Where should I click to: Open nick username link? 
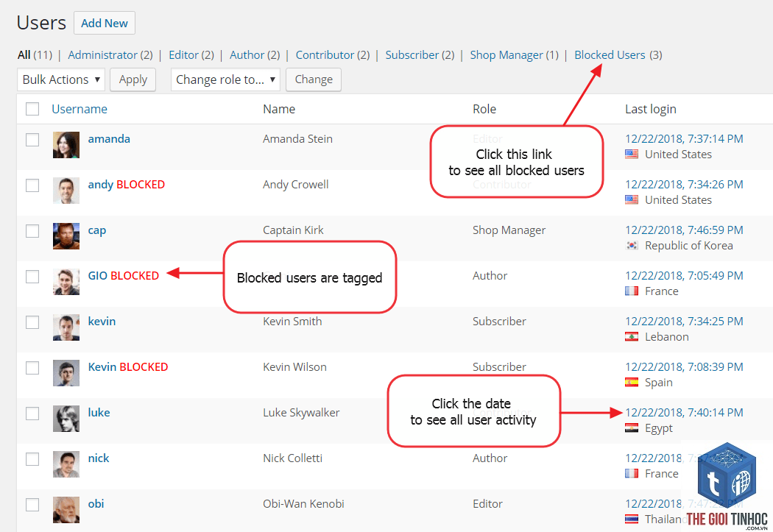99,458
